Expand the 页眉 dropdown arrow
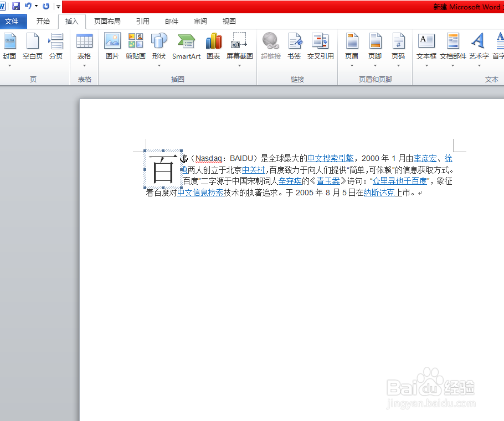The width and height of the screenshot is (504, 421). (x=352, y=65)
